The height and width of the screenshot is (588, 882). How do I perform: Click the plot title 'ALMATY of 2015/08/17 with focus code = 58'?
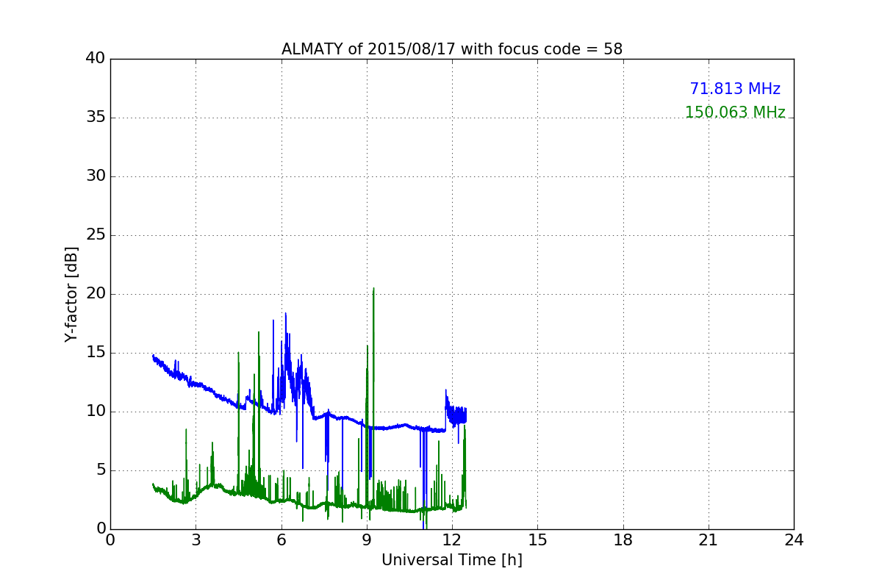pyautogui.click(x=452, y=49)
